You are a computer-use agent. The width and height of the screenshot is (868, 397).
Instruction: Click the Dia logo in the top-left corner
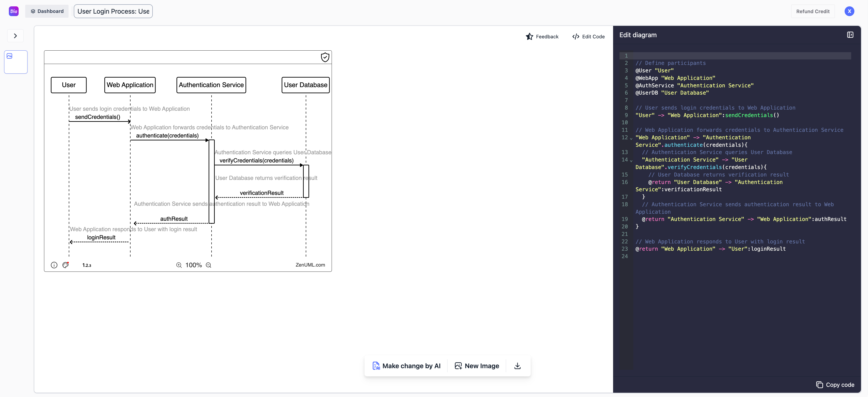(13, 11)
